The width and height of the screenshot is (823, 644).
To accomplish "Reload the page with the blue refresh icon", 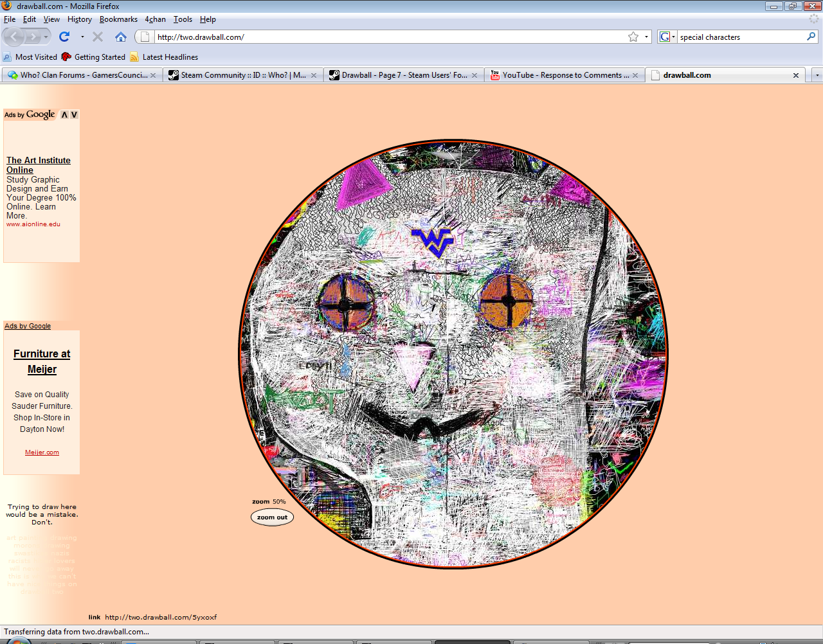I will pyautogui.click(x=64, y=37).
